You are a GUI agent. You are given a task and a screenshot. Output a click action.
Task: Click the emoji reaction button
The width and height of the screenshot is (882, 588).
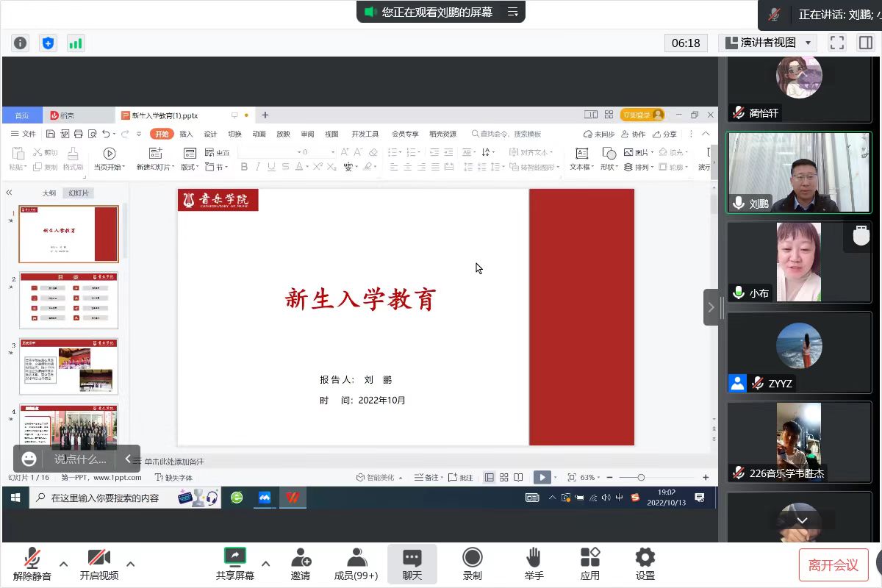click(x=29, y=459)
